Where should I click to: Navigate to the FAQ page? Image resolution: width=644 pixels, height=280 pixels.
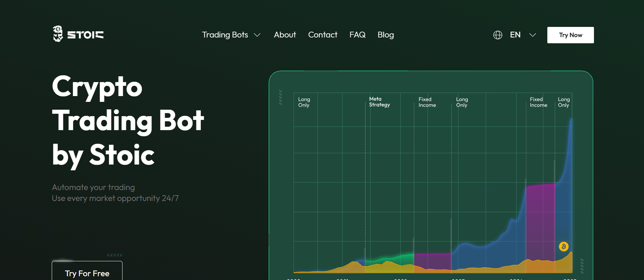coord(357,35)
